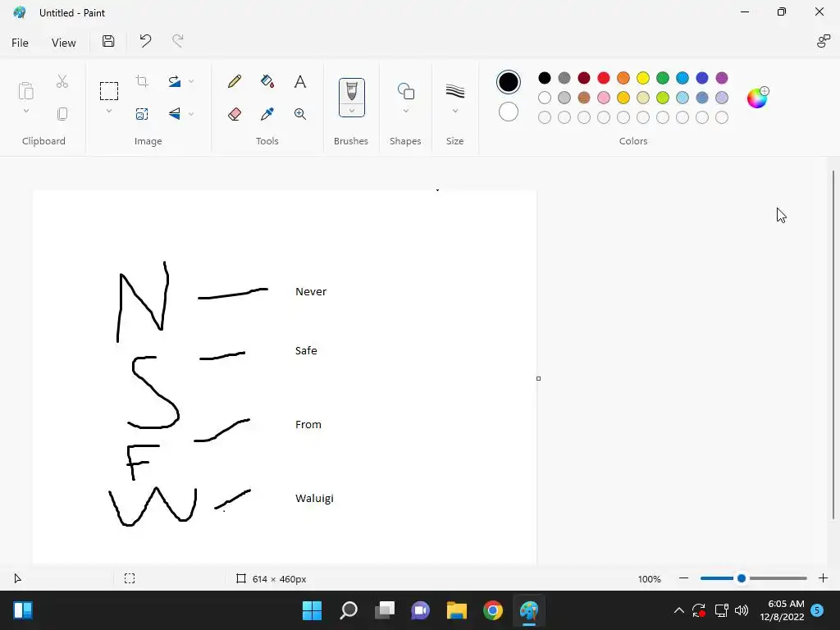
Task: Click the right-edge canvas resize handle
Action: click(x=538, y=378)
